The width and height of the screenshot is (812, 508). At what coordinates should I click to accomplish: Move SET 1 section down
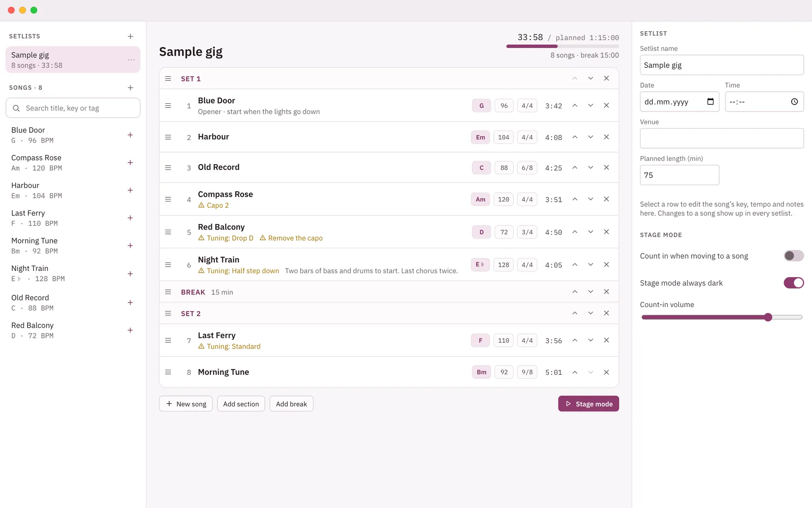(591, 78)
